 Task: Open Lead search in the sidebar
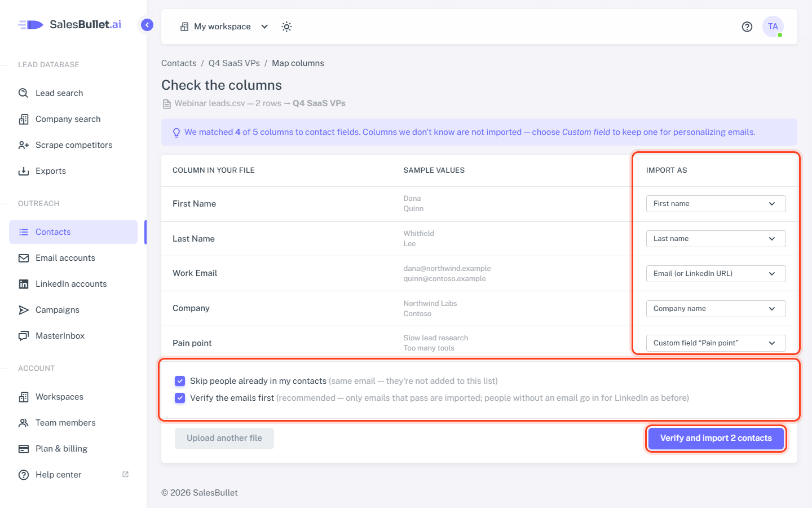[x=73, y=93]
